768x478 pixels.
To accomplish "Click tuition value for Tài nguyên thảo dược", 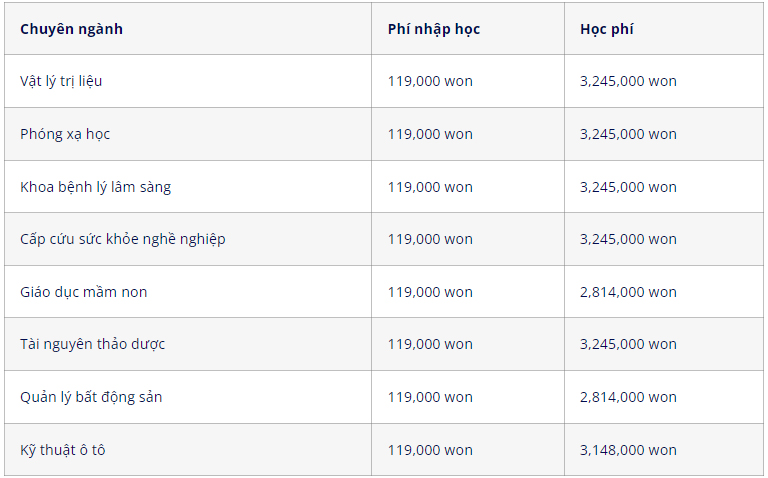I will (x=628, y=344).
